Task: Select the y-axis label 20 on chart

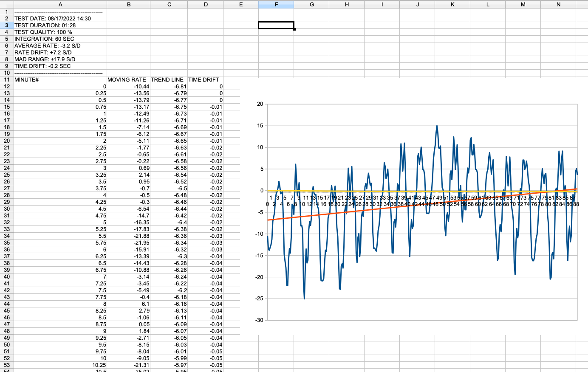Action: coord(260,104)
